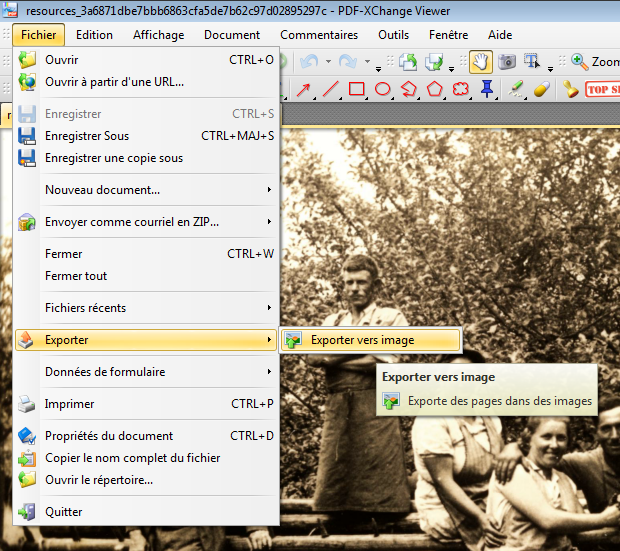Screen dimensions: 620x551
Task: Choose Imprimer from the Fichier menu
Action: 70,404
